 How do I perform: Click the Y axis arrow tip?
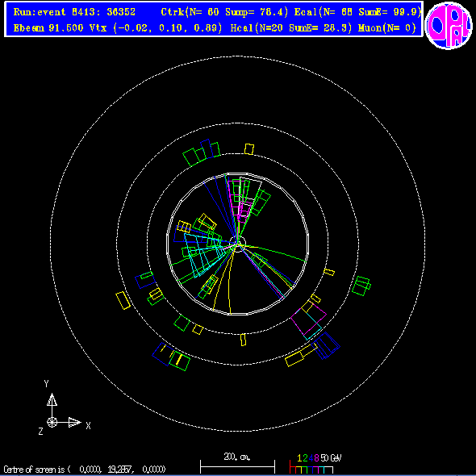[52, 399]
